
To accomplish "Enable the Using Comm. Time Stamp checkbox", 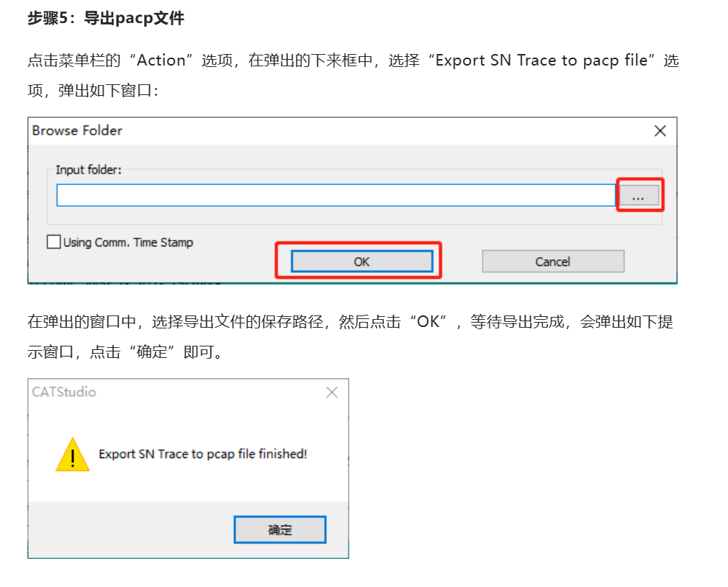I will 54,242.
